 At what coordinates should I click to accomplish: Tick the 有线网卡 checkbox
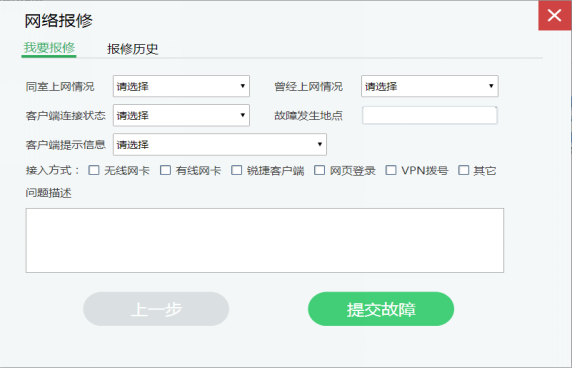click(165, 170)
